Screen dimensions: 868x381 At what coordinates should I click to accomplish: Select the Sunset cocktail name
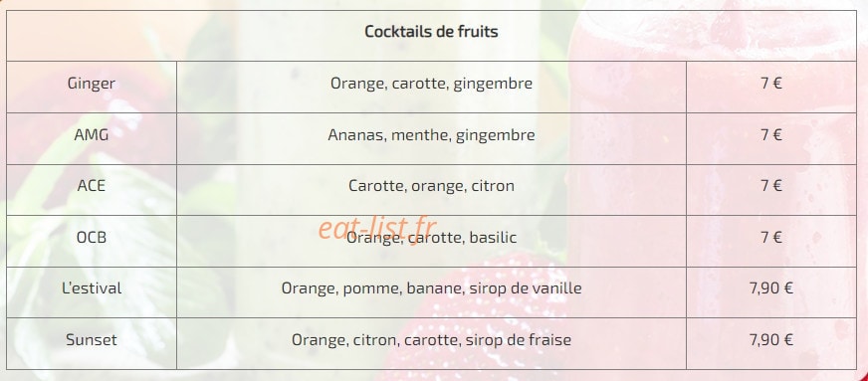coord(92,339)
